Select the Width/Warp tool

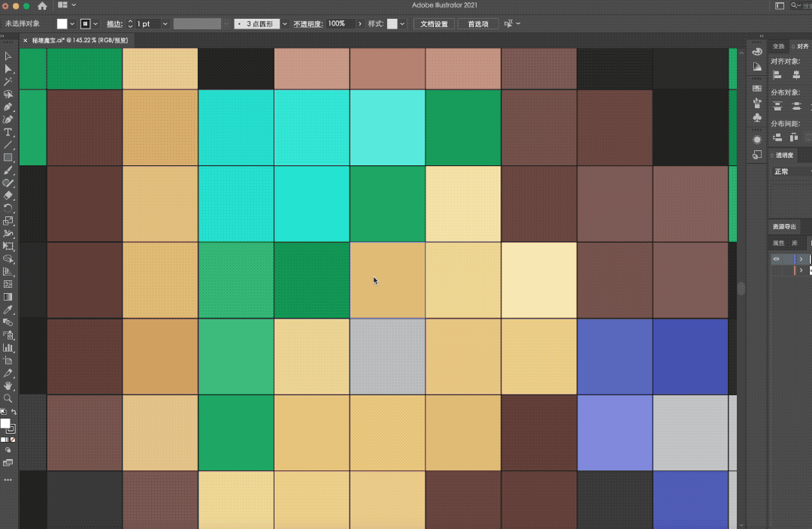[8, 234]
